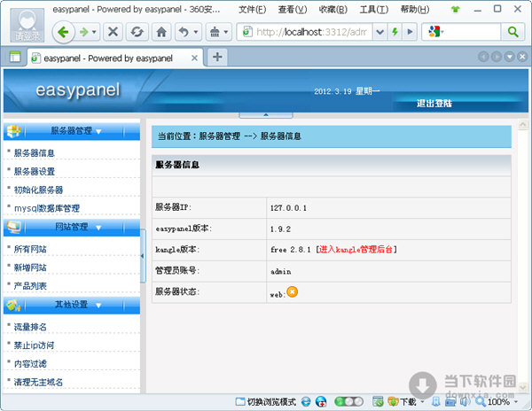This screenshot has height=411, width=532.
Task: Click the favorites sidebar panel icon
Action: click(15, 57)
